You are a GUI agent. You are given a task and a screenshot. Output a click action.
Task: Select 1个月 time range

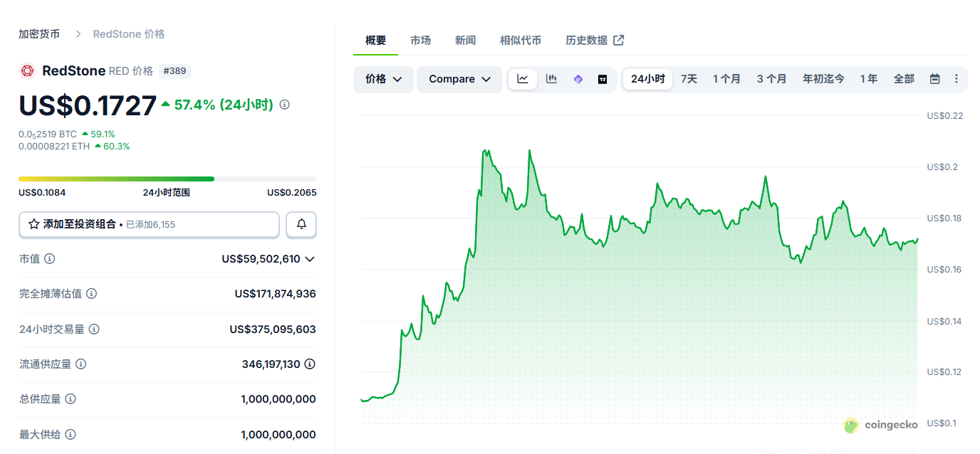726,79
